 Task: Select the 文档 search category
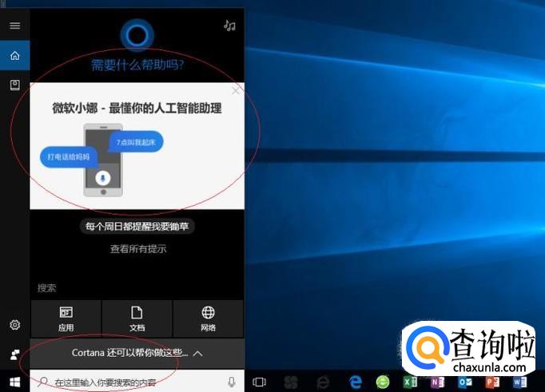pyautogui.click(x=137, y=319)
